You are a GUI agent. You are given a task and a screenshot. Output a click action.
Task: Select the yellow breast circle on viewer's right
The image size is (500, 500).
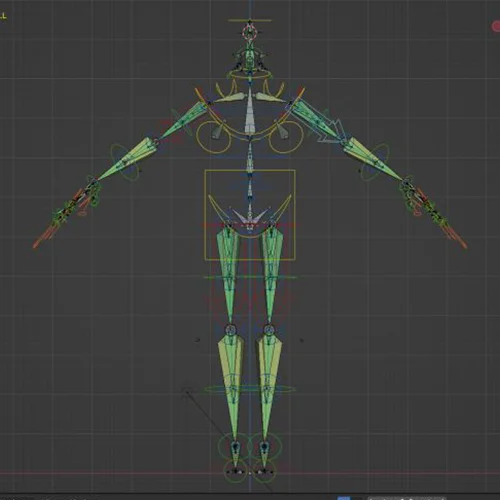click(x=286, y=136)
